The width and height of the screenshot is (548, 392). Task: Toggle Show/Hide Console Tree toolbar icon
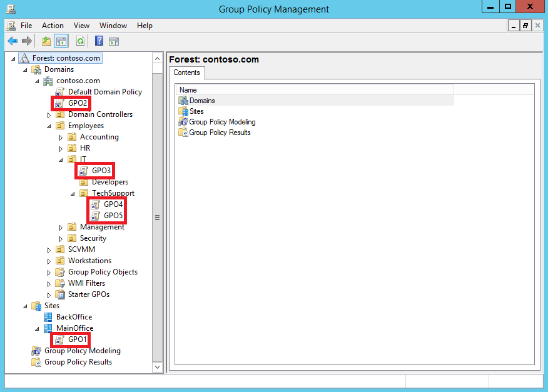point(61,41)
